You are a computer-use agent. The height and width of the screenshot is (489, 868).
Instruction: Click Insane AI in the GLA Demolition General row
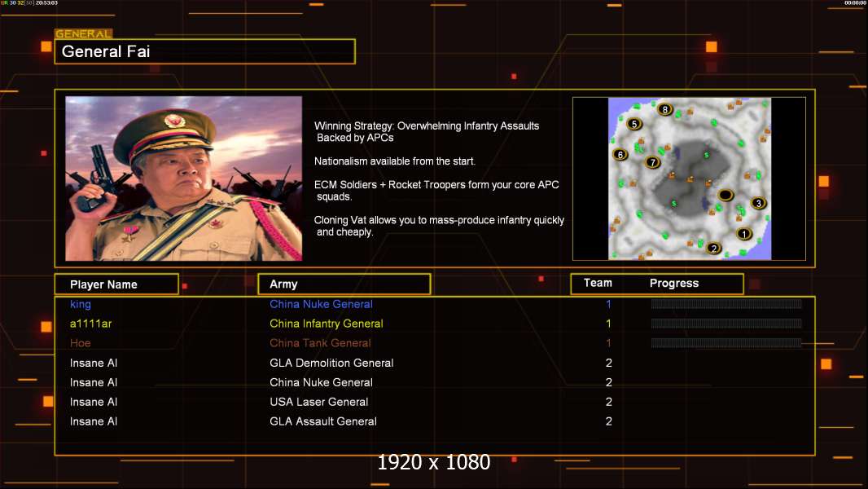(94, 363)
